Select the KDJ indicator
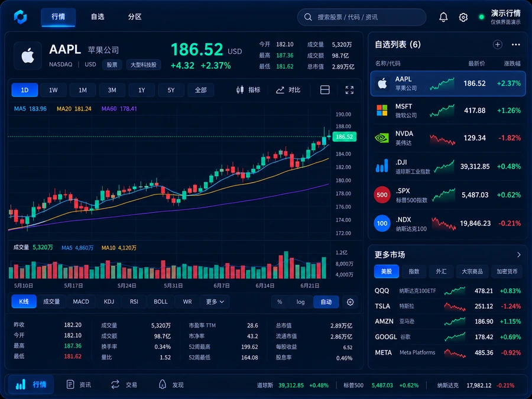 pyautogui.click(x=109, y=301)
